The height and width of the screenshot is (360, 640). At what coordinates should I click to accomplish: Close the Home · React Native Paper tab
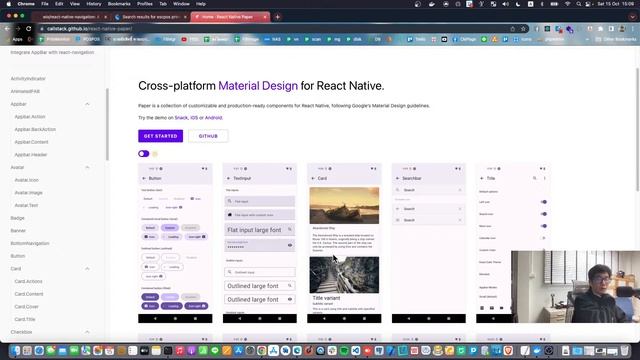264,17
